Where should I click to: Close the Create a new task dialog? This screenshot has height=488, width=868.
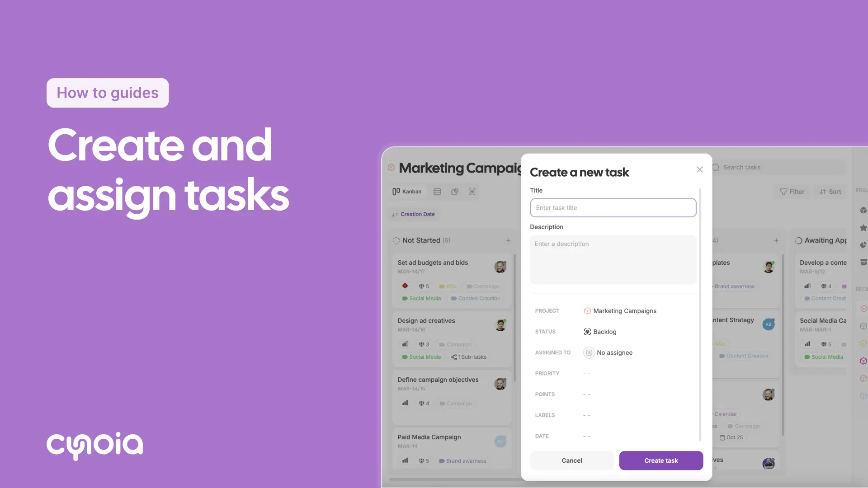click(x=699, y=169)
